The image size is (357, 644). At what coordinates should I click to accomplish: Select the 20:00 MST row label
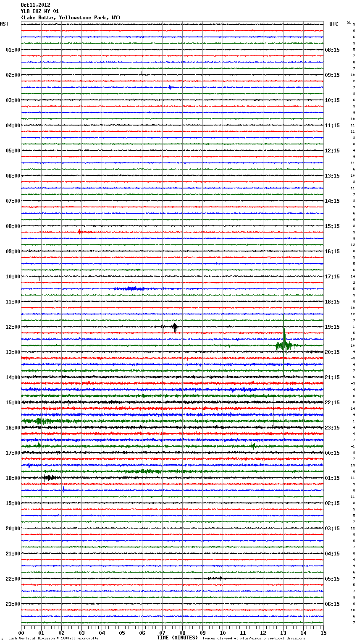(13, 529)
